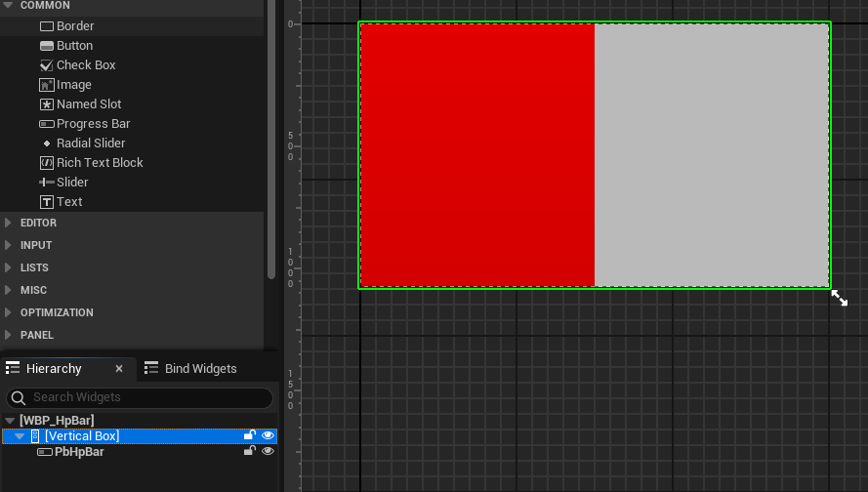Image resolution: width=868 pixels, height=492 pixels.
Task: Select the PbHpBar hierarchy item
Action: click(140, 452)
